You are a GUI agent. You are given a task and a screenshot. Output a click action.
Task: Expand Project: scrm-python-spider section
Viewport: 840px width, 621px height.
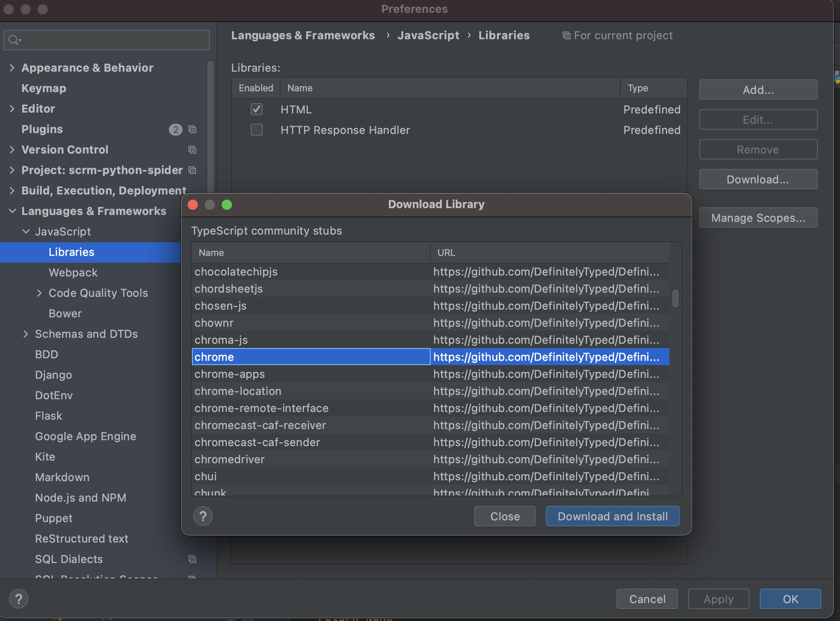(12, 170)
